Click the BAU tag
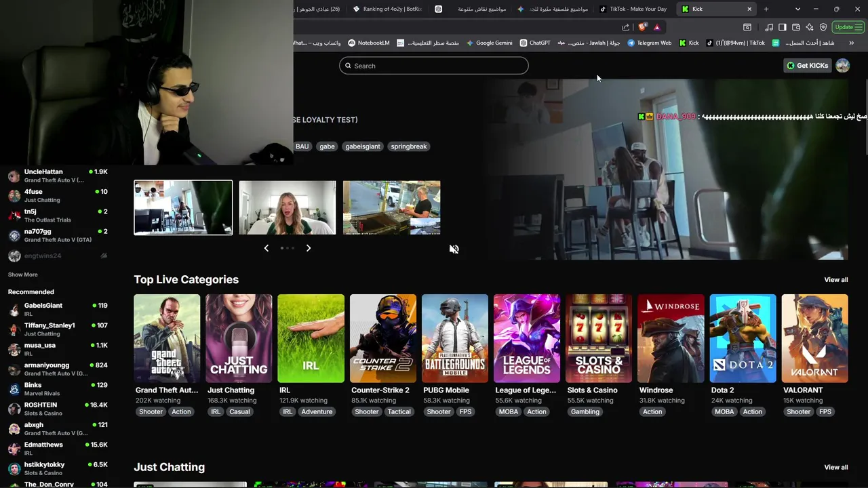Image resolution: width=868 pixels, height=488 pixels. pos(302,146)
